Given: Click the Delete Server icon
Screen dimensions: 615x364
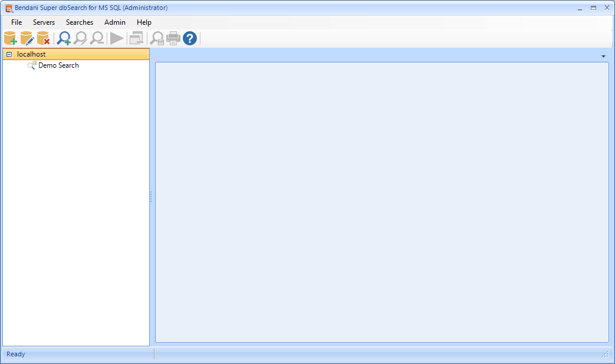Looking at the screenshot, I should click(43, 39).
